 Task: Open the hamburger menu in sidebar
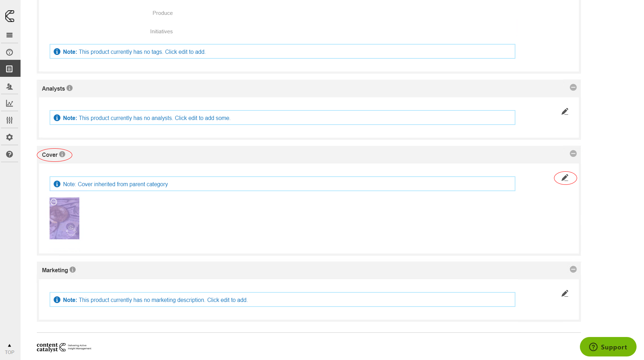10,35
